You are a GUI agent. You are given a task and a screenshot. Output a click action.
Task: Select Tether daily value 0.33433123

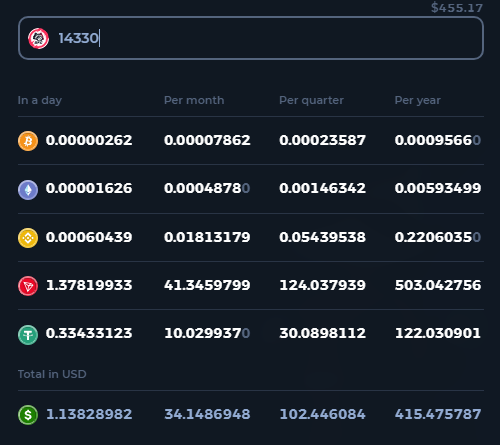(x=89, y=333)
